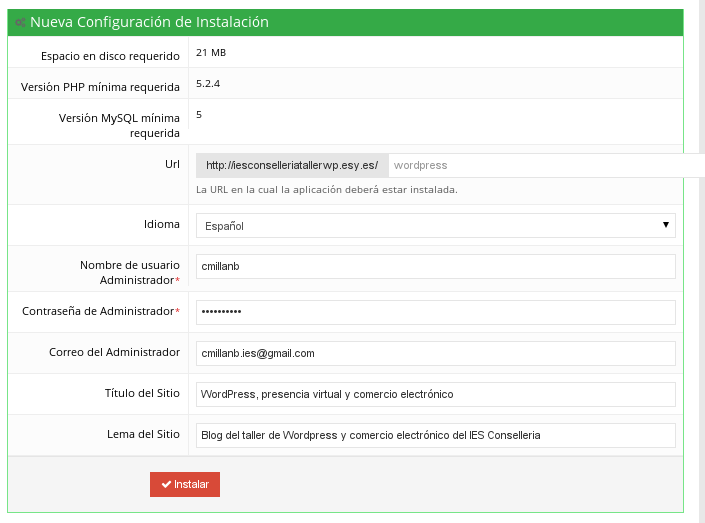
Task: Focus the Nombre de usuario Administrador field
Action: pos(436,266)
